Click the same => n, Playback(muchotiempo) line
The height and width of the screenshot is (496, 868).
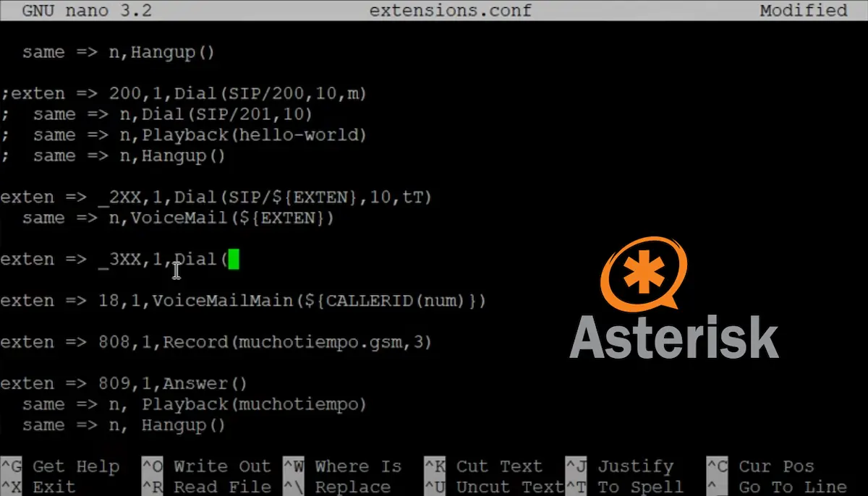[195, 404]
